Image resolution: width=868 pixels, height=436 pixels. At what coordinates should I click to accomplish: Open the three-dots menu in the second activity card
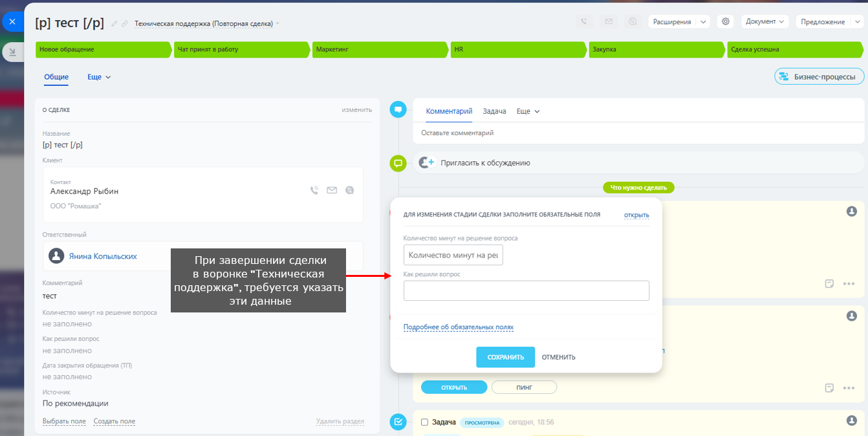[849, 388]
